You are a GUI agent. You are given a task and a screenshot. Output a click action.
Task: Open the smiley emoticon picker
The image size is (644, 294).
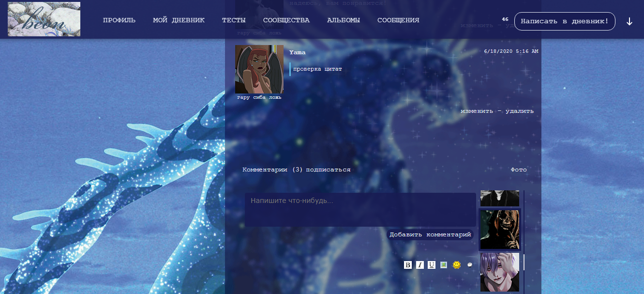point(456,265)
